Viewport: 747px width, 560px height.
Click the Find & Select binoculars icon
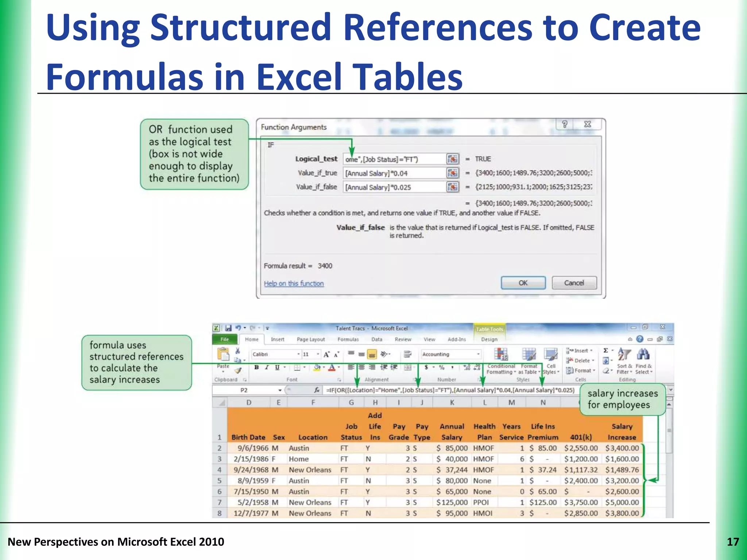click(643, 354)
